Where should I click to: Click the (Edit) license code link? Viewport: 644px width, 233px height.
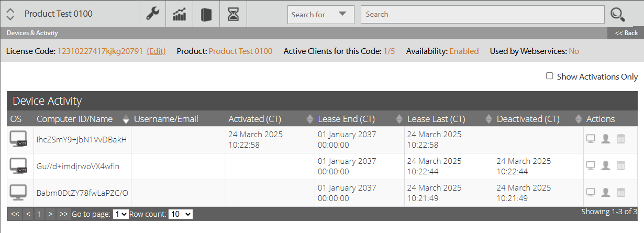coord(156,51)
